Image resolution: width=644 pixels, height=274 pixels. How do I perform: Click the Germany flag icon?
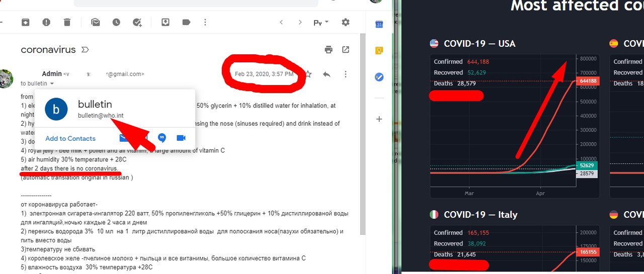614,214
